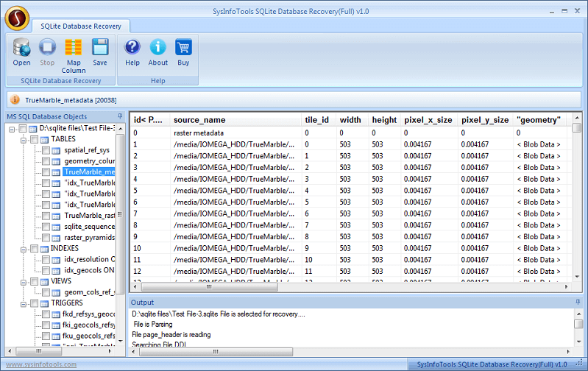
Task: Click the table icon beside raster_pyramids
Action: click(56, 238)
